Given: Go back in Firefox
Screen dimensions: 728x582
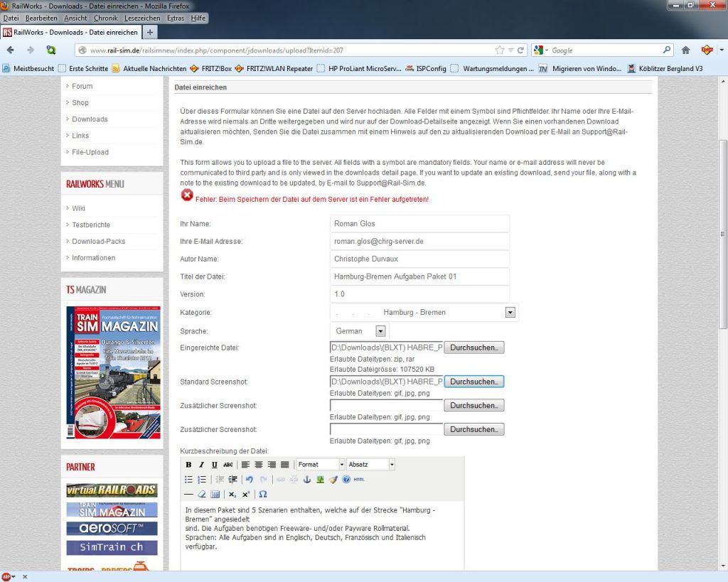Looking at the screenshot, I should pyautogui.click(x=11, y=50).
